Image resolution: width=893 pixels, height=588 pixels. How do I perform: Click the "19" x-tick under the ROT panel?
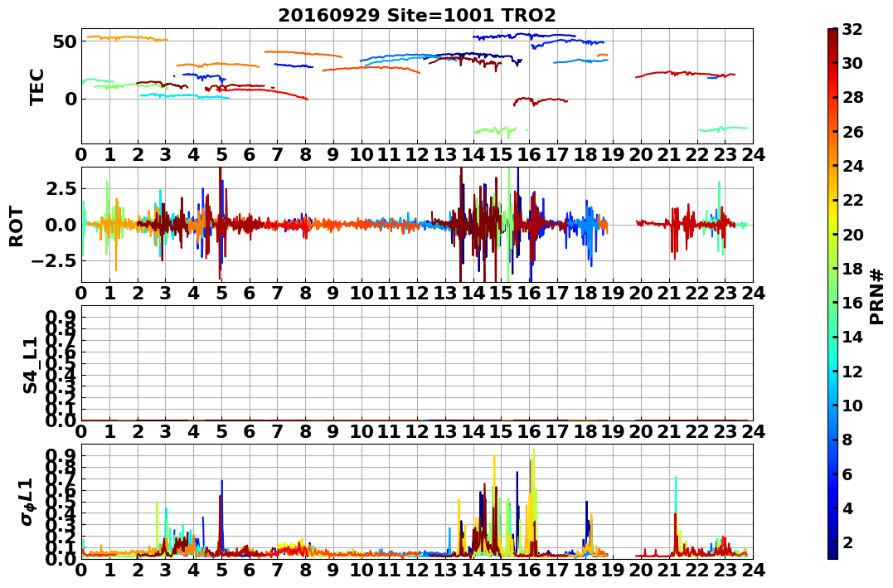coord(614,294)
